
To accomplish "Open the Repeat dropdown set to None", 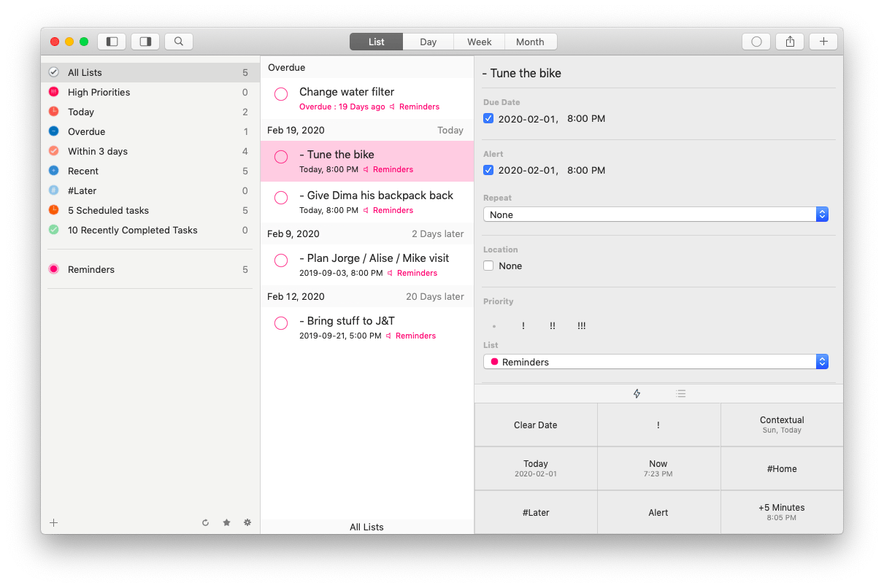I will point(655,214).
